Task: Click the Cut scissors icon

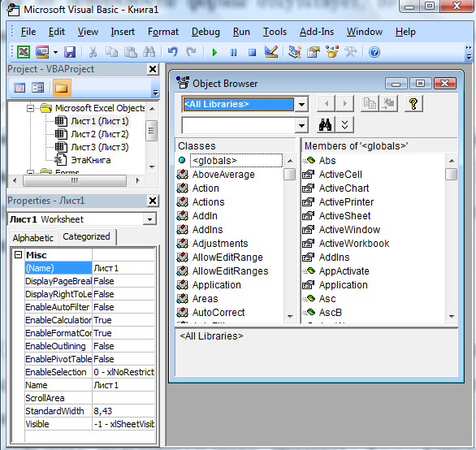Action: 93,52
